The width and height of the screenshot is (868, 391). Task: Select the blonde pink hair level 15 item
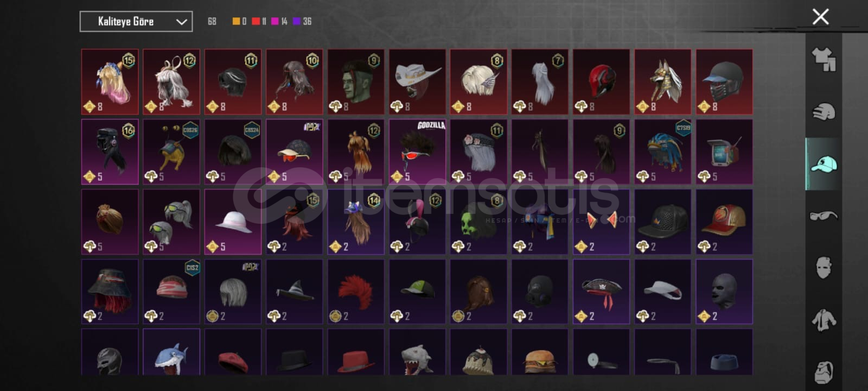click(x=110, y=82)
